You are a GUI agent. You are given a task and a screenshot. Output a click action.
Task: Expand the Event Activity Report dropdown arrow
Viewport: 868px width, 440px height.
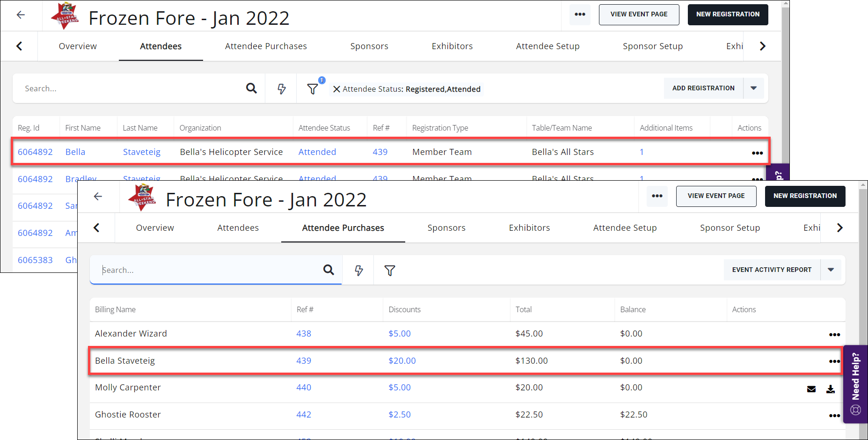(x=831, y=270)
